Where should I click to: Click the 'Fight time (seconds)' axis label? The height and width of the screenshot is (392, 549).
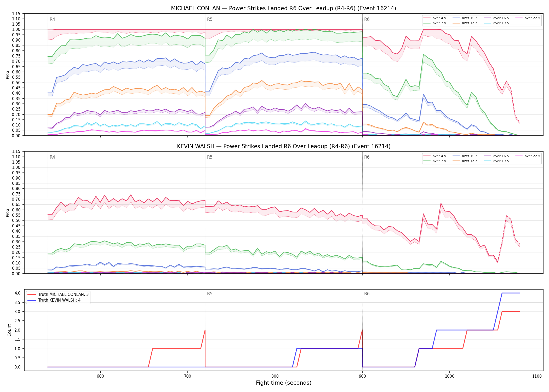(x=284, y=383)
